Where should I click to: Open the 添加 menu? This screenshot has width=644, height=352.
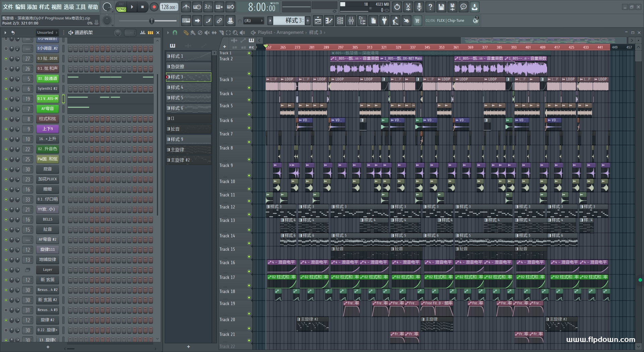tap(32, 7)
